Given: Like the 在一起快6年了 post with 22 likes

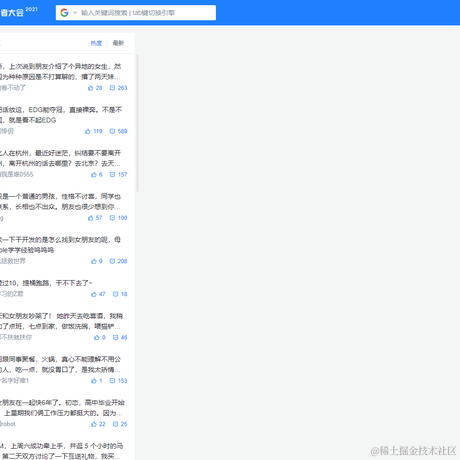Looking at the screenshot, I should [x=98, y=424].
